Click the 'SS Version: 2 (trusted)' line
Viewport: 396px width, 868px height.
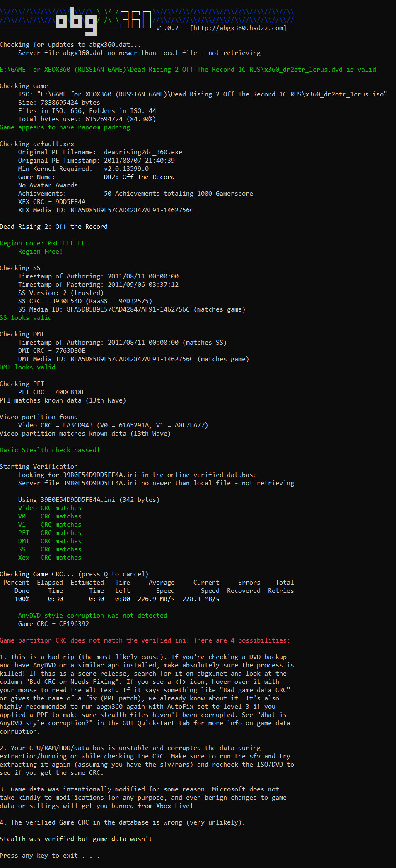[61, 293]
